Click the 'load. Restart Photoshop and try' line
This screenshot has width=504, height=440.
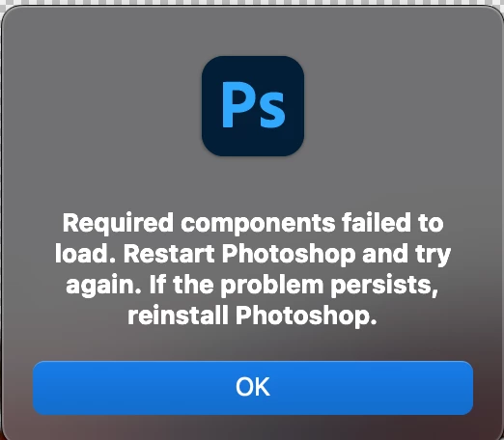253,254
